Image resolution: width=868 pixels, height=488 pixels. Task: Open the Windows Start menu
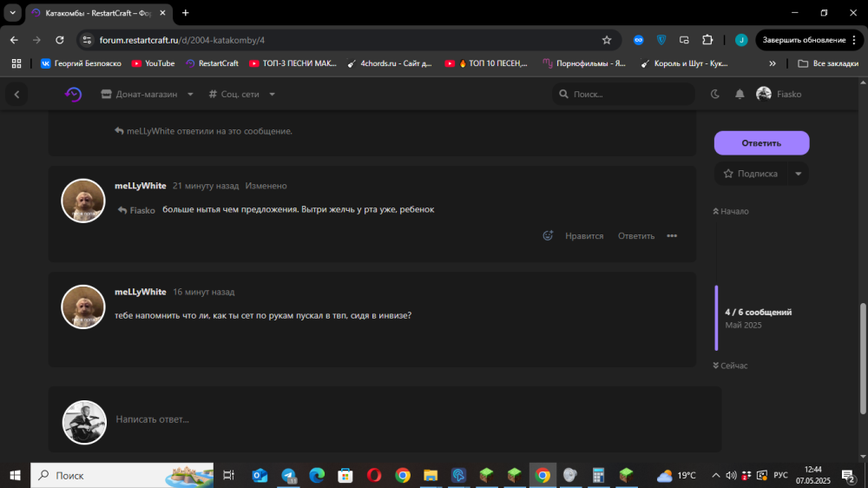(x=15, y=475)
